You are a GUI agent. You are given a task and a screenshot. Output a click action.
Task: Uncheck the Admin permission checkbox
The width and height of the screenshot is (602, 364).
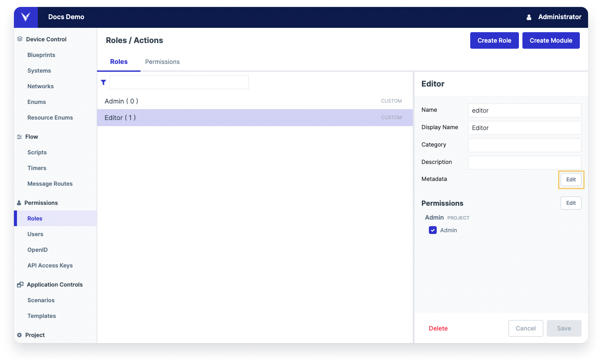pyautogui.click(x=433, y=230)
